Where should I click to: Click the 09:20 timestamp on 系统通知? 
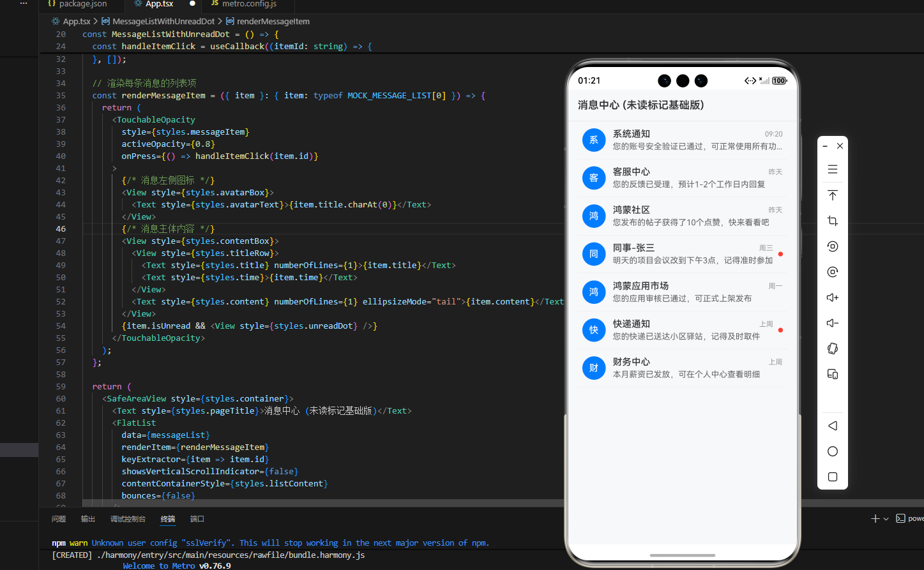pos(773,134)
